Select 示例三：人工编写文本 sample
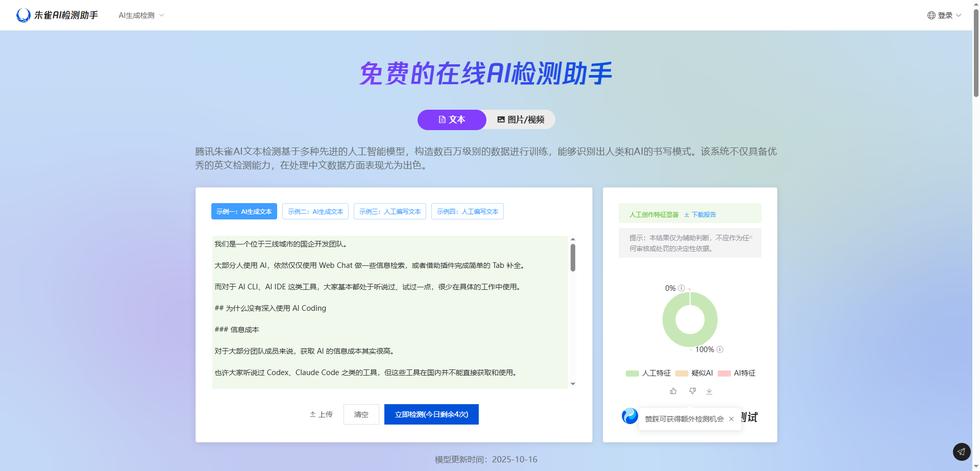Viewport: 980px width, 471px height. 390,211
